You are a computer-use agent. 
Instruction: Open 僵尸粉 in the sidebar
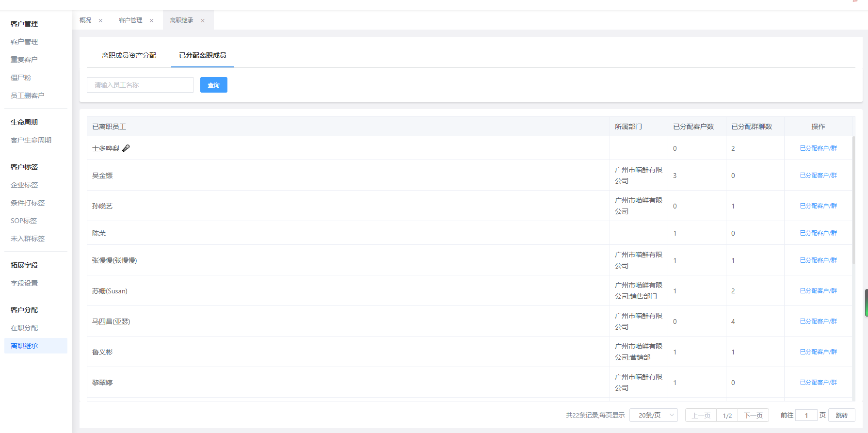21,78
